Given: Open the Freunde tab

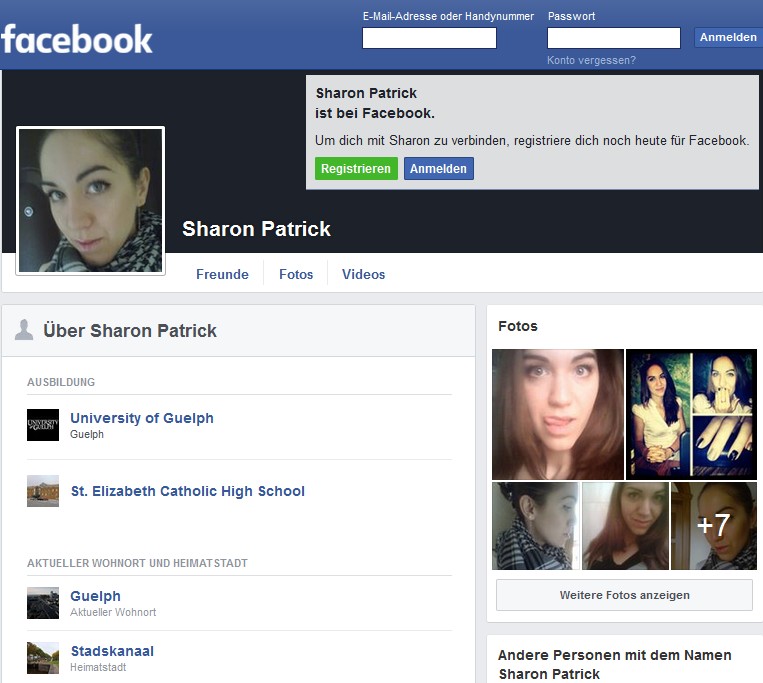Looking at the screenshot, I should pyautogui.click(x=222, y=274).
